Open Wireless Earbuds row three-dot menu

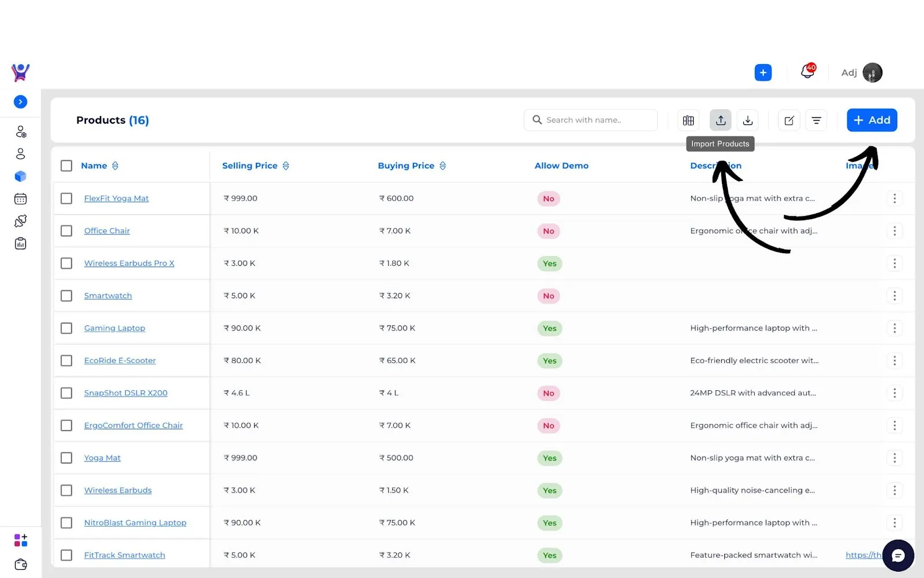[895, 490]
